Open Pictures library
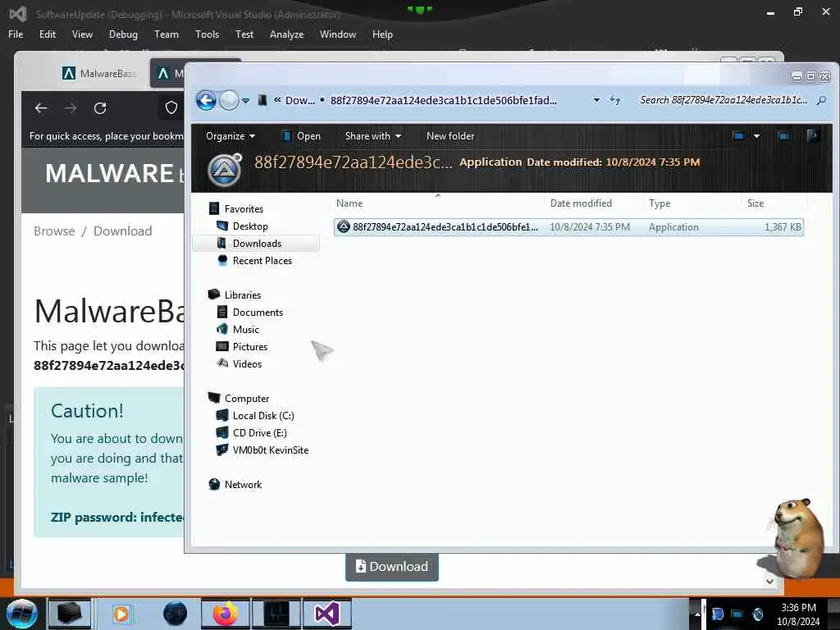The image size is (840, 630). (x=249, y=347)
